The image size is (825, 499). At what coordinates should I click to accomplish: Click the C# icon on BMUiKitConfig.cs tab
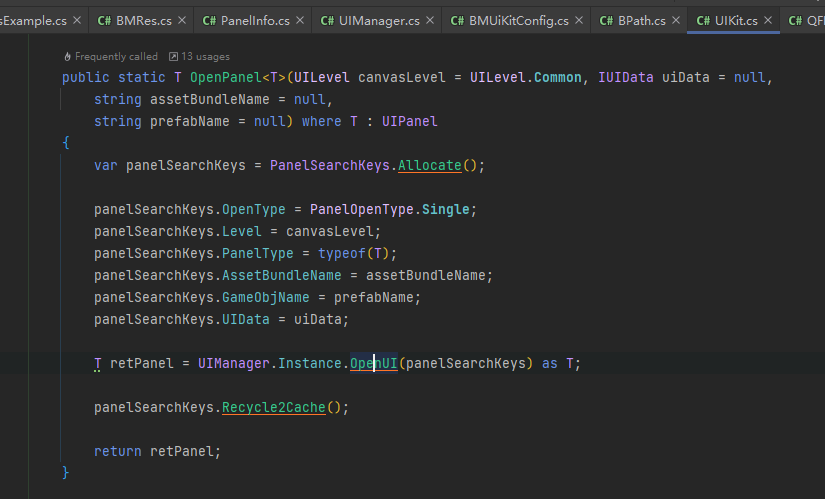pos(457,21)
